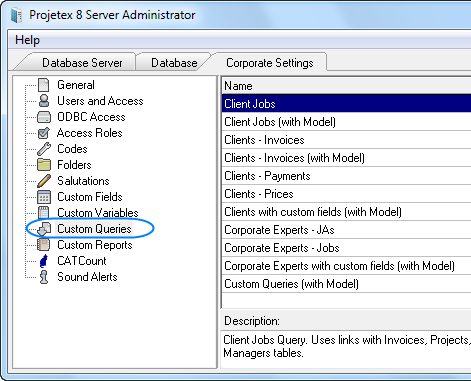Open Custom Reports tree item
This screenshot has width=471, height=381.
pyautogui.click(x=95, y=245)
